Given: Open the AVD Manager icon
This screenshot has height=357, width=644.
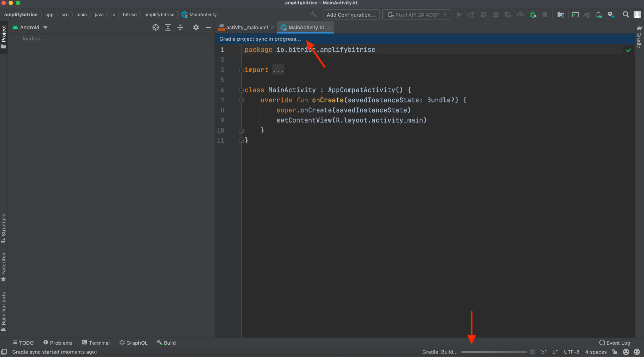Looking at the screenshot, I should click(599, 14).
